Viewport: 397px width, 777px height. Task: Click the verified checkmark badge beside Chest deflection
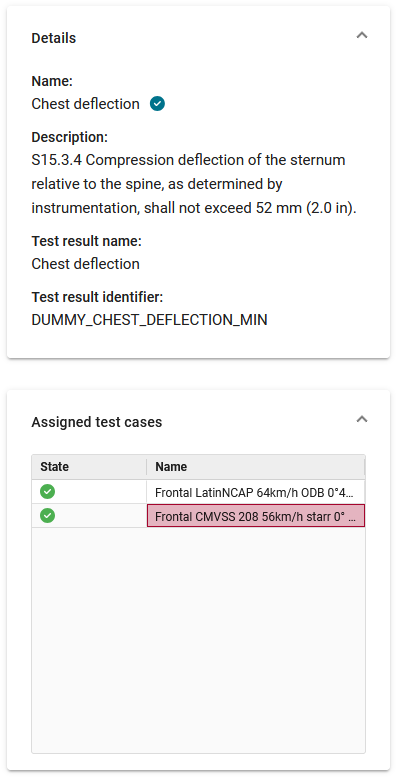[157, 104]
